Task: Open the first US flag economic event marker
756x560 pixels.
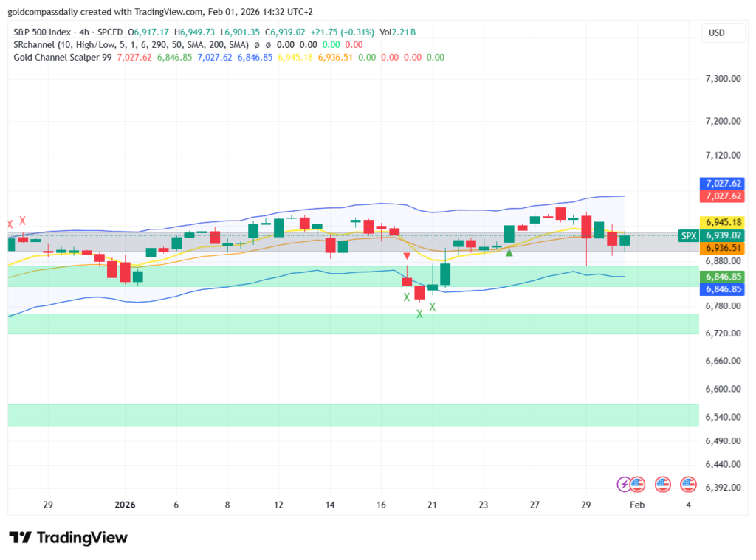Action: 637,485
